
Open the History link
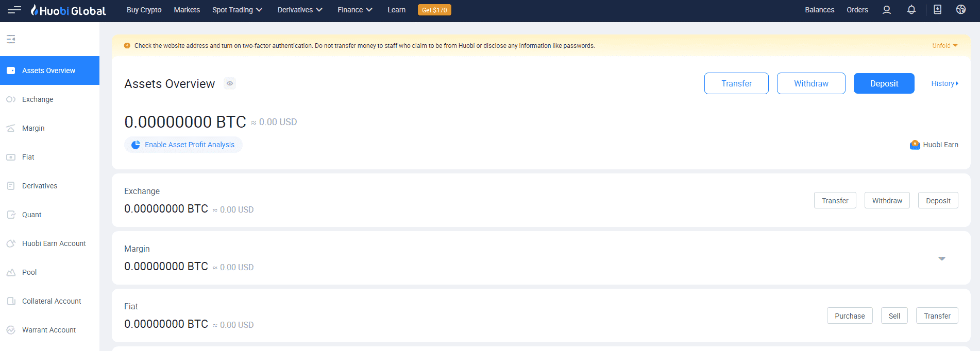pos(944,83)
